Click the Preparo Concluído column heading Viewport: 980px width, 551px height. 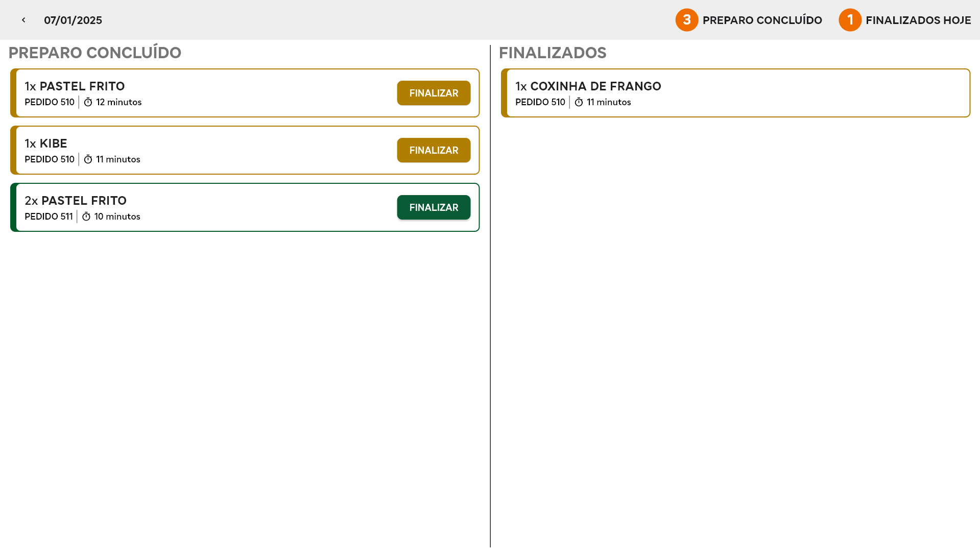pyautogui.click(x=95, y=53)
